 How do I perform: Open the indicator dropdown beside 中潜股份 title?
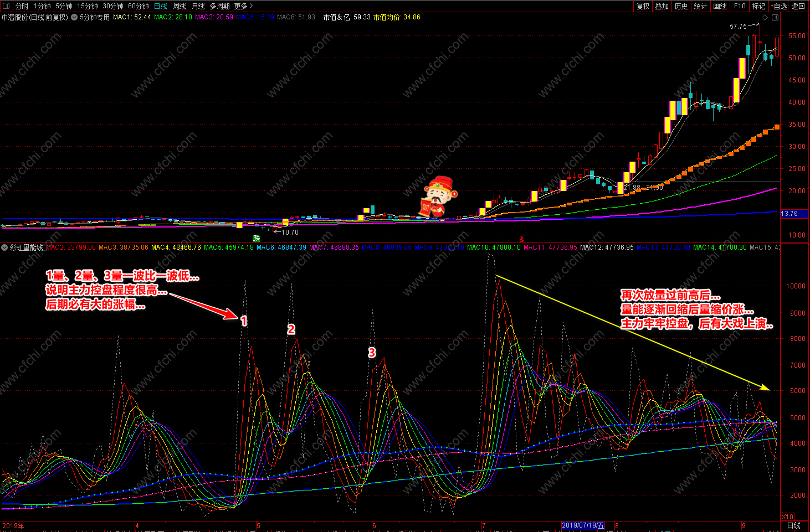tap(74, 17)
